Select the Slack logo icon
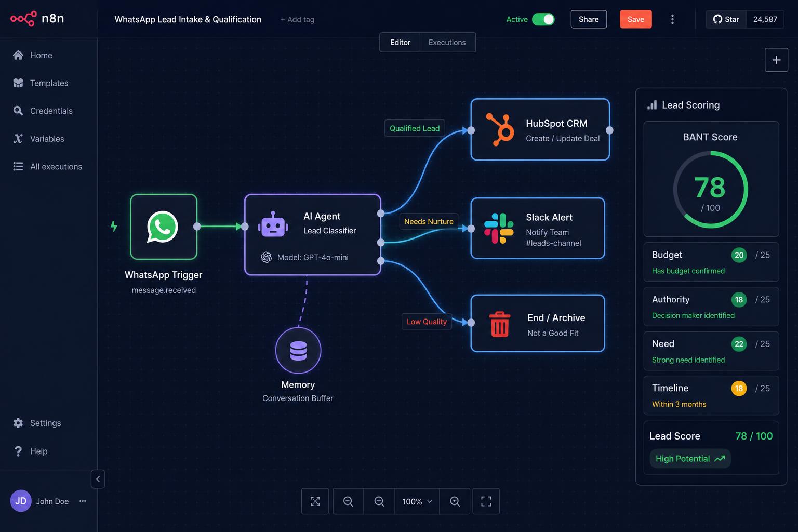This screenshot has width=798, height=532. (x=499, y=228)
